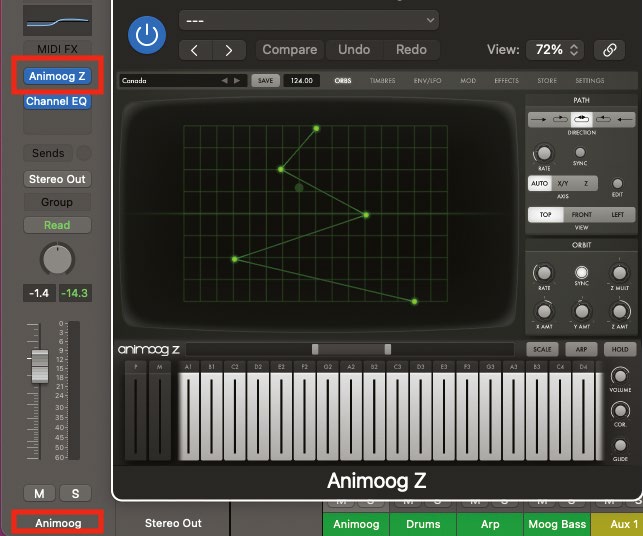Toggle the ORBIT Sync button
Viewport: 643px width, 536px height.
coord(581,272)
